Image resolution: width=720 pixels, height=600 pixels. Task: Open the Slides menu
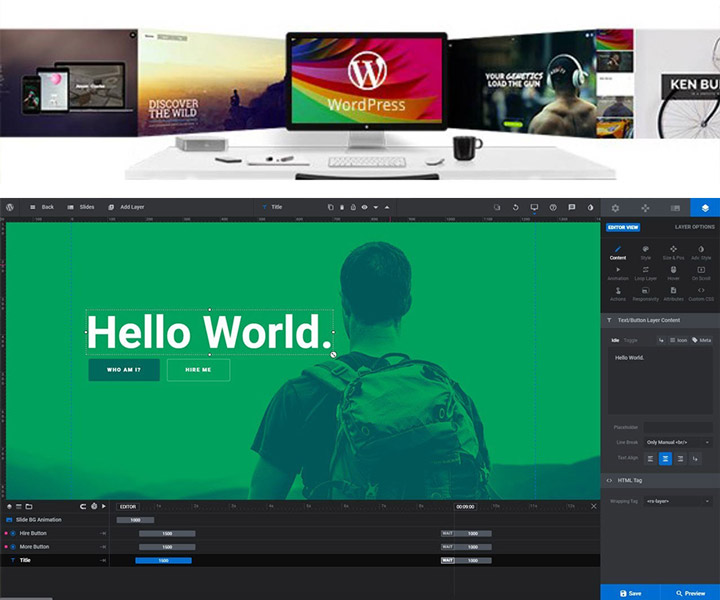80,207
